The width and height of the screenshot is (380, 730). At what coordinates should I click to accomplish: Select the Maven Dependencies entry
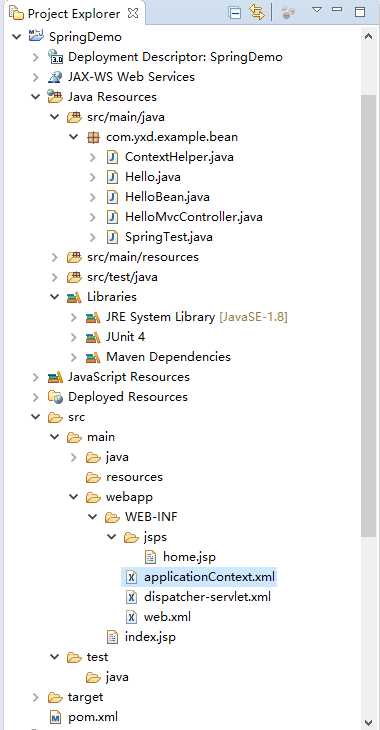click(x=168, y=357)
